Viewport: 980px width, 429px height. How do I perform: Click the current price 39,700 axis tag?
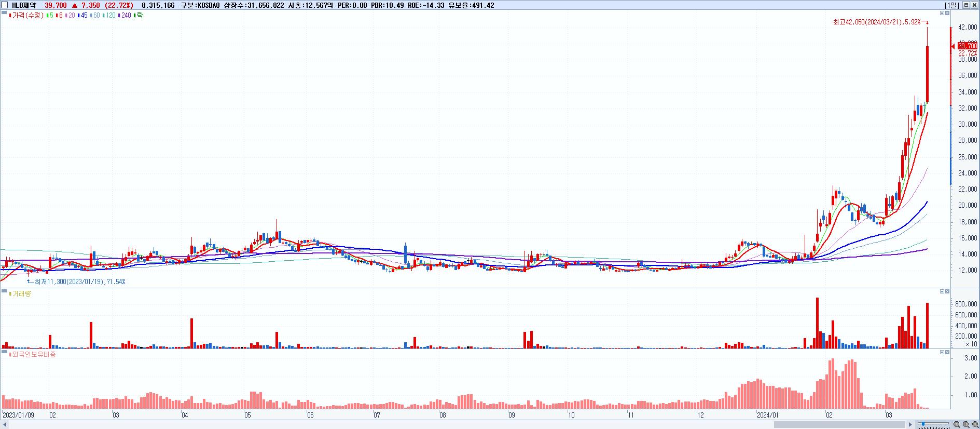[968, 46]
